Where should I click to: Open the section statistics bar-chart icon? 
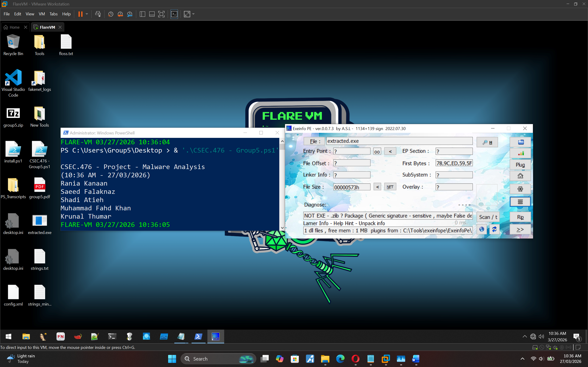(x=520, y=153)
